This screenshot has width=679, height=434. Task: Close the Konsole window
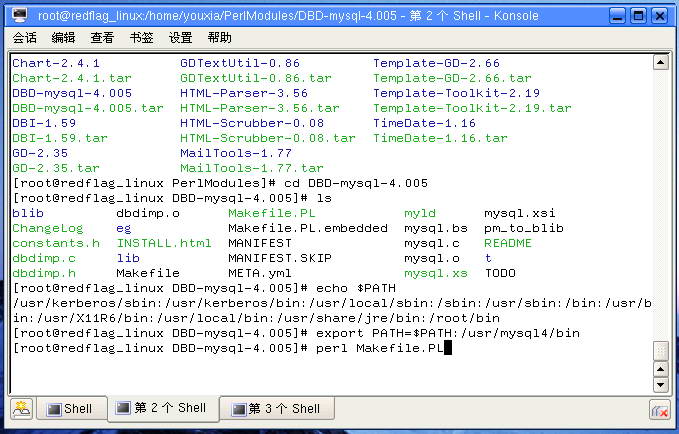tap(660, 16)
